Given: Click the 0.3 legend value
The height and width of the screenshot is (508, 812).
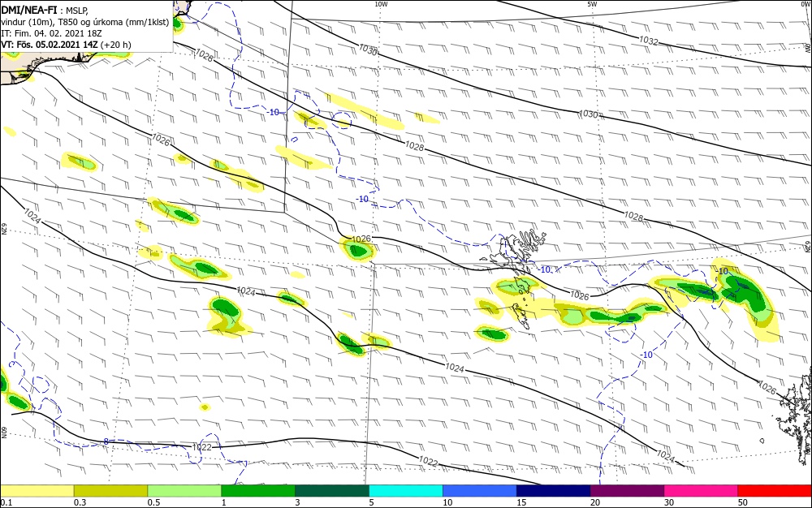Looking at the screenshot, I should 80,502.
